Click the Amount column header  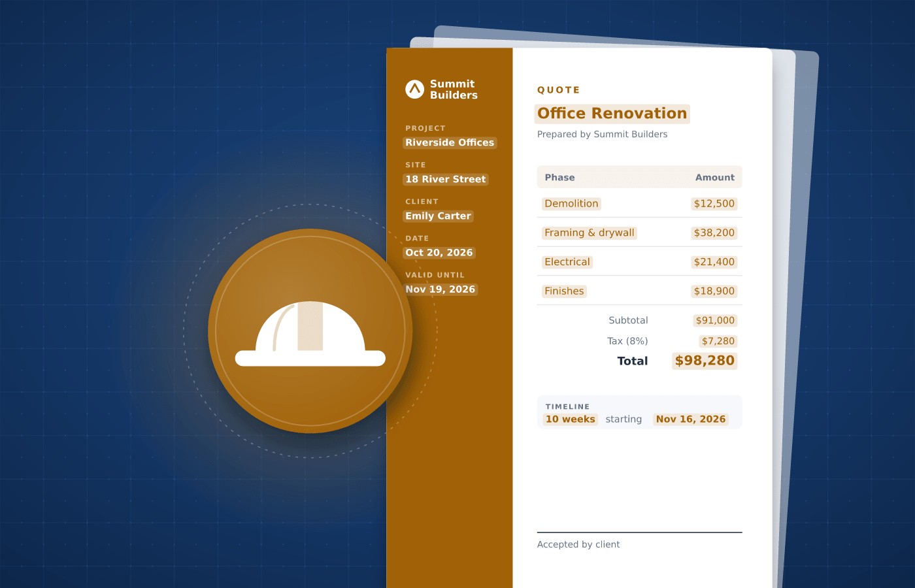715,178
